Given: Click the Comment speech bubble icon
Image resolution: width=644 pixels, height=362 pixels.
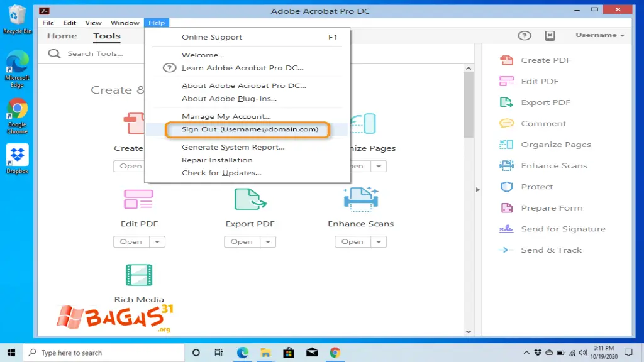Looking at the screenshot, I should click(506, 123).
